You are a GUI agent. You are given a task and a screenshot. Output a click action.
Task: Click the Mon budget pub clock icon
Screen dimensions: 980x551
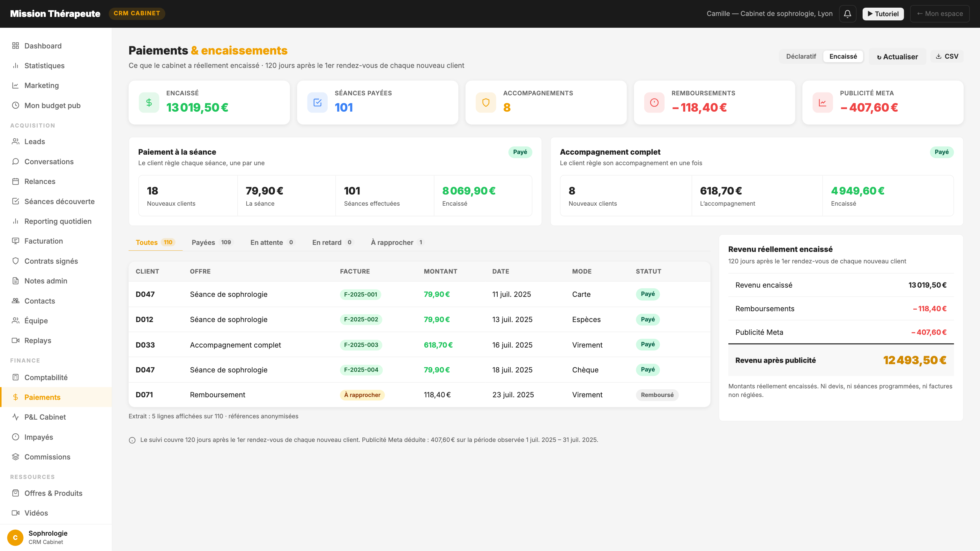point(16,105)
